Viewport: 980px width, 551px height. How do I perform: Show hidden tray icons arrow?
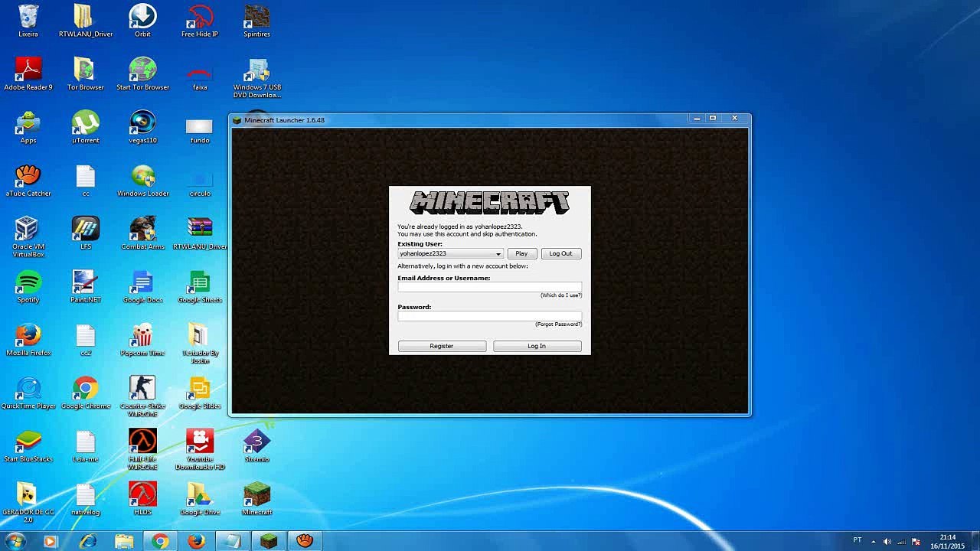point(874,542)
